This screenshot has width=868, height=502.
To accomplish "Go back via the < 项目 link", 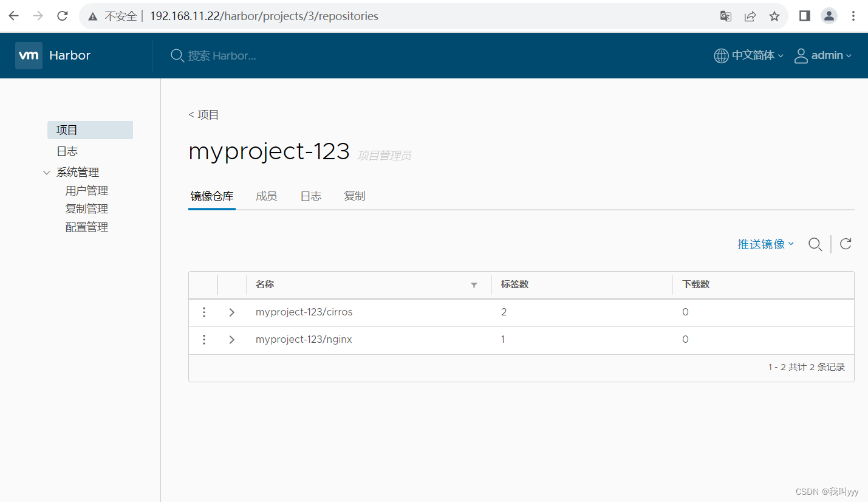I will click(x=203, y=115).
